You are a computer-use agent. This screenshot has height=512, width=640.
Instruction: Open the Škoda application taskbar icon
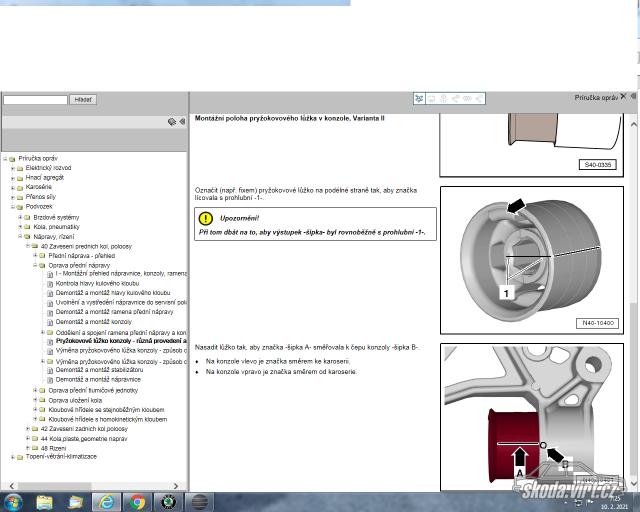[169, 501]
